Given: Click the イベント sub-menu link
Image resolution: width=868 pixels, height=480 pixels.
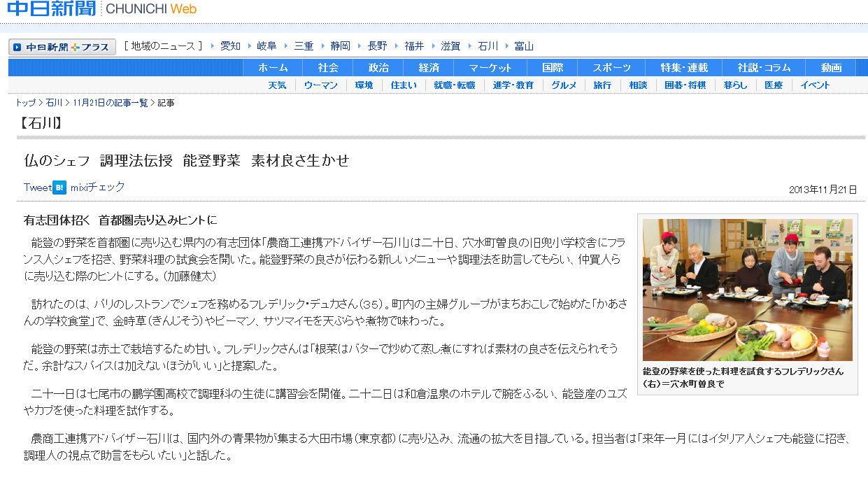Looking at the screenshot, I should (x=815, y=85).
